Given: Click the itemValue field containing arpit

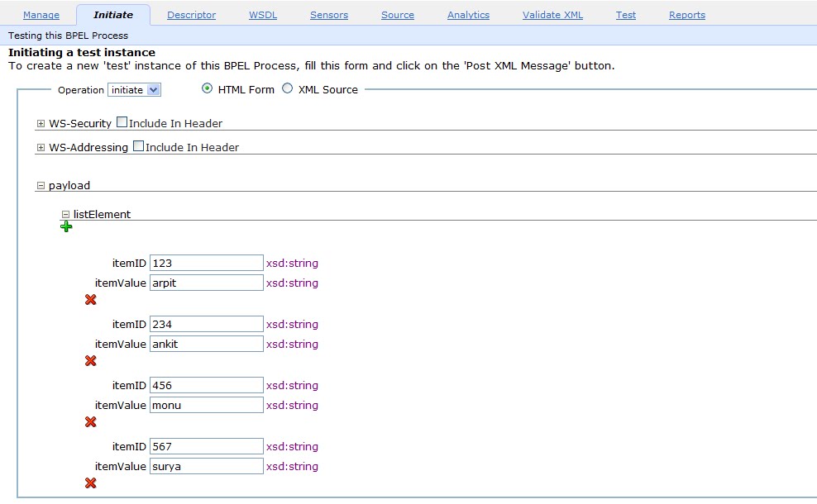Looking at the screenshot, I should pyautogui.click(x=207, y=283).
